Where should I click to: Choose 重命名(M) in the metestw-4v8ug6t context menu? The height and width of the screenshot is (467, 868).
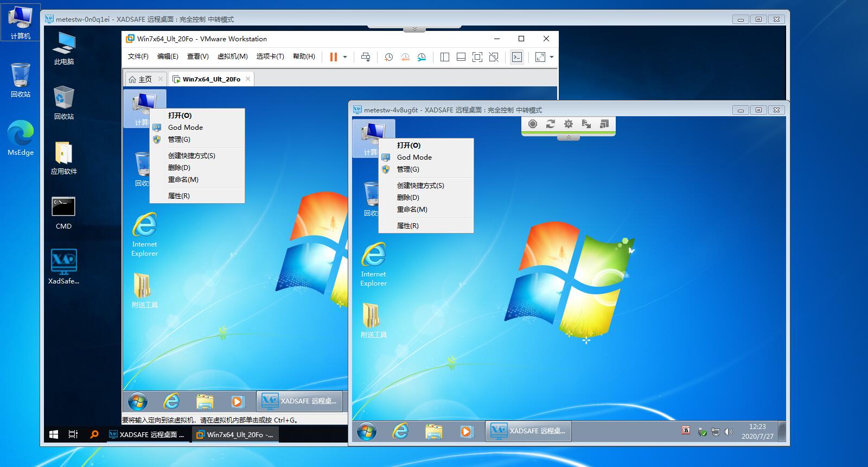426,210
